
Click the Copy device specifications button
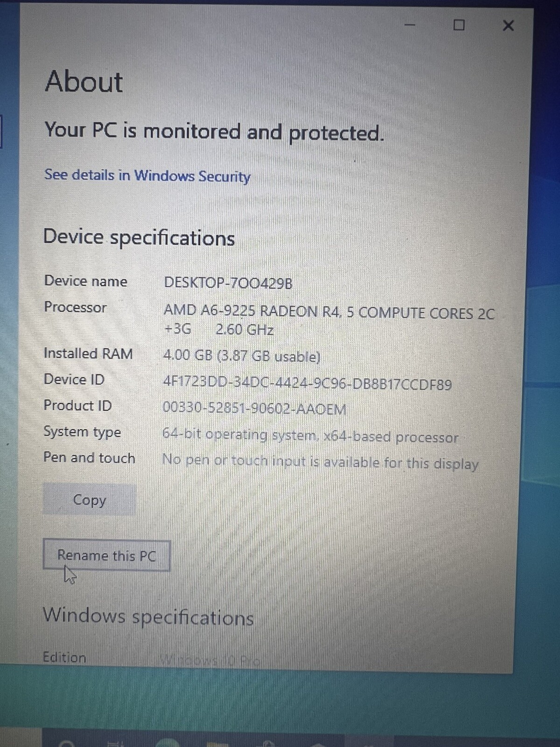pos(89,500)
